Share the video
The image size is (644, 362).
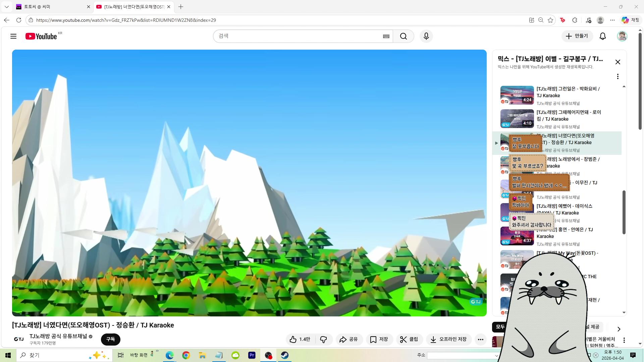(348, 340)
